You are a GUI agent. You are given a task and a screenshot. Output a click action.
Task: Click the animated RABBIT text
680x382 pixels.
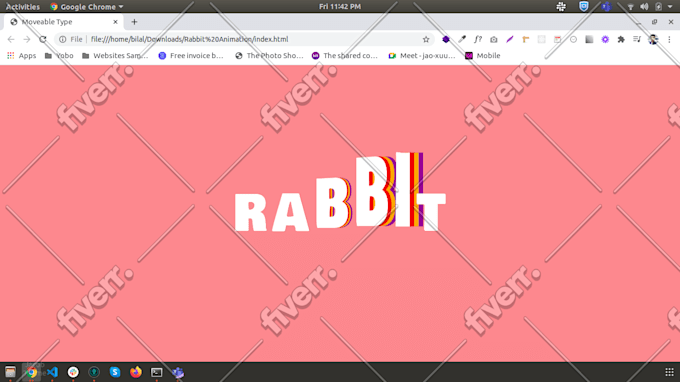tap(340, 192)
